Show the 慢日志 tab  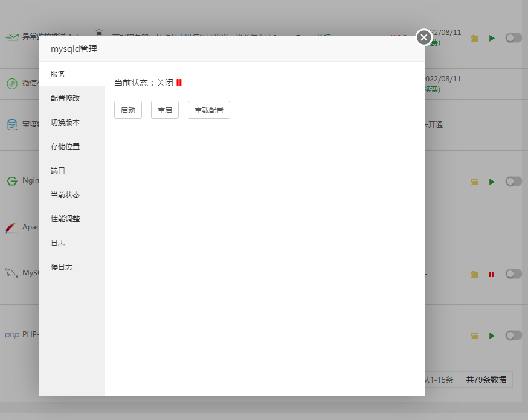click(62, 267)
